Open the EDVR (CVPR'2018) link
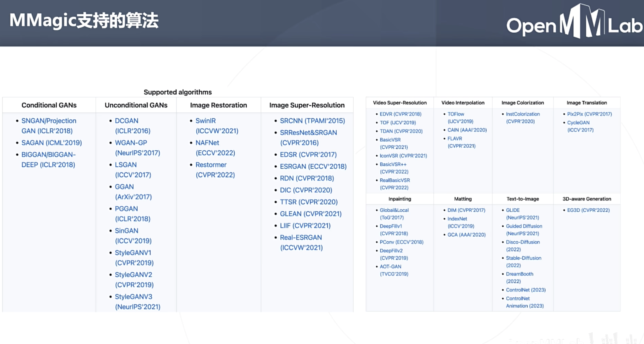Image resolution: width=644 pixels, height=344 pixels. coord(400,114)
